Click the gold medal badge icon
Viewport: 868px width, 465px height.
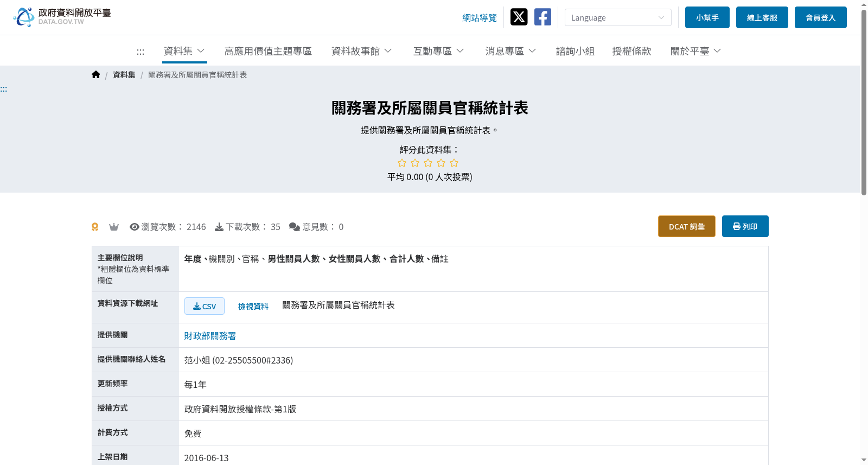[95, 227]
